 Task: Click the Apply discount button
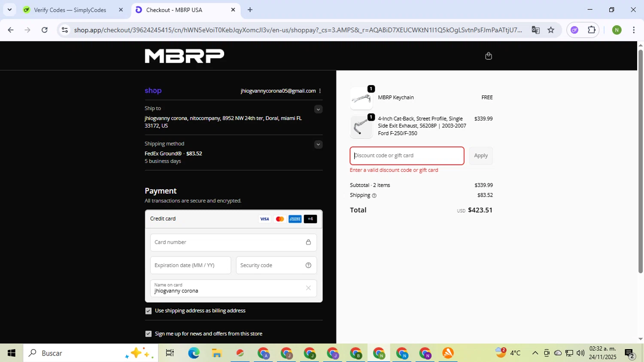(x=481, y=155)
